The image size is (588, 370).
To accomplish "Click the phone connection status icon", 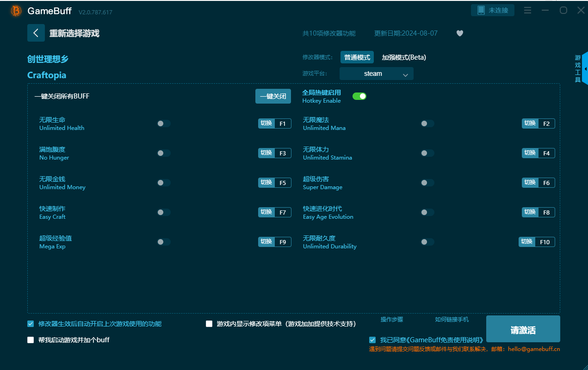I will (481, 10).
